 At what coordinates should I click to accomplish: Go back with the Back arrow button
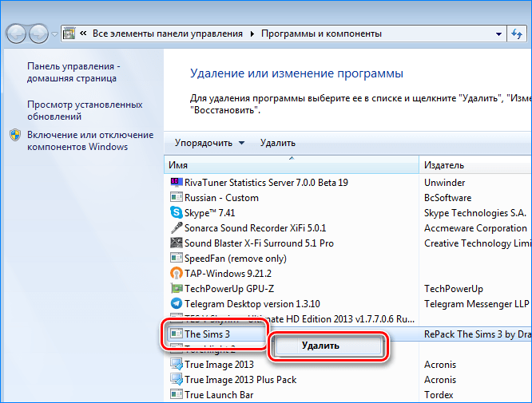tap(16, 34)
